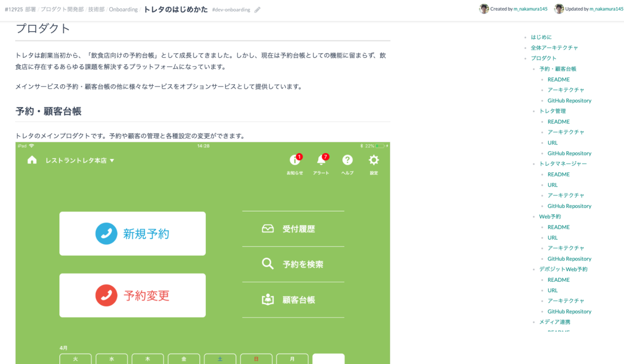Click the inbox icon next to 受付履歴
Viewport: 624px width, 364px height.
click(x=268, y=228)
